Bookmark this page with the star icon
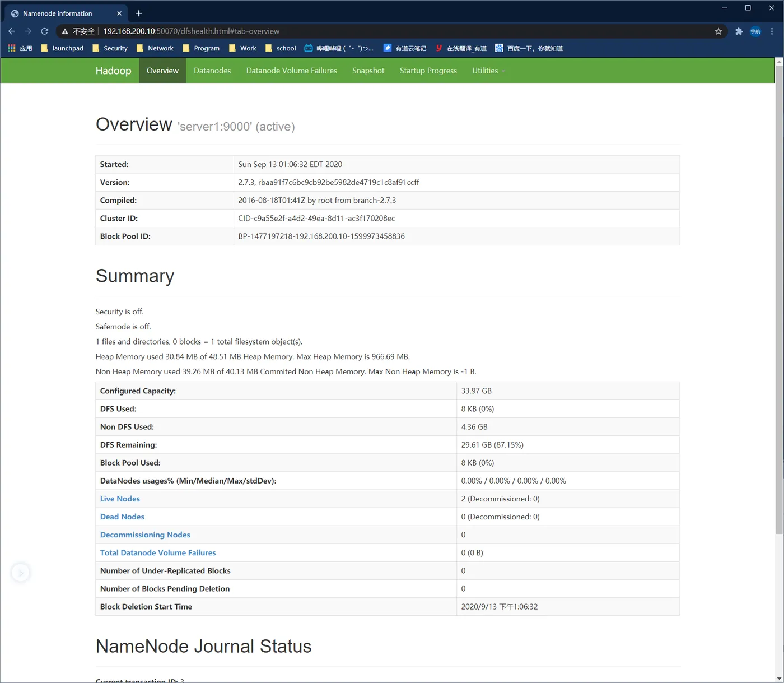This screenshot has height=683, width=784. pyautogui.click(x=718, y=31)
